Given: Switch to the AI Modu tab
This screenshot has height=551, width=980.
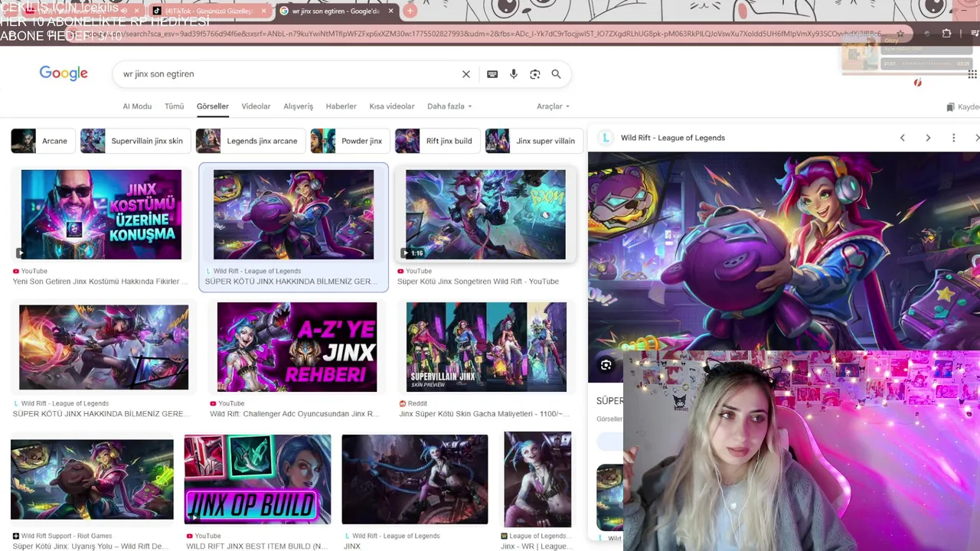Looking at the screenshot, I should 137,106.
